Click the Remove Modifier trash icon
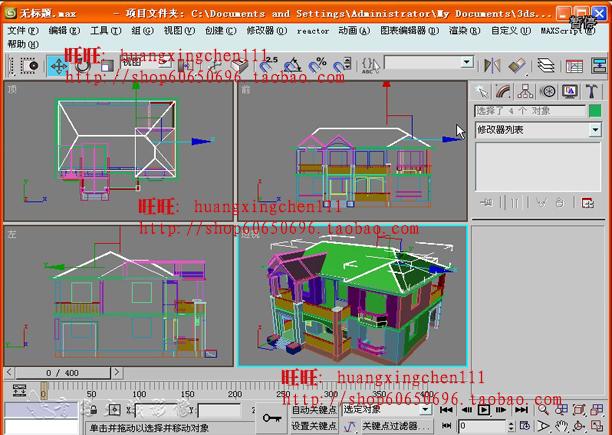The image size is (612, 435). point(560,203)
